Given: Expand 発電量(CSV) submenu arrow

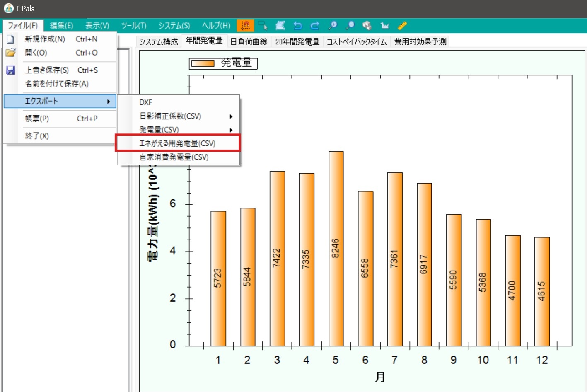Looking at the screenshot, I should 231,130.
